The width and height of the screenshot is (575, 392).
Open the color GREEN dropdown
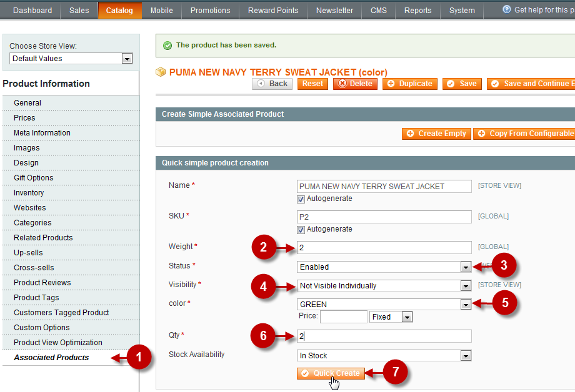point(384,304)
